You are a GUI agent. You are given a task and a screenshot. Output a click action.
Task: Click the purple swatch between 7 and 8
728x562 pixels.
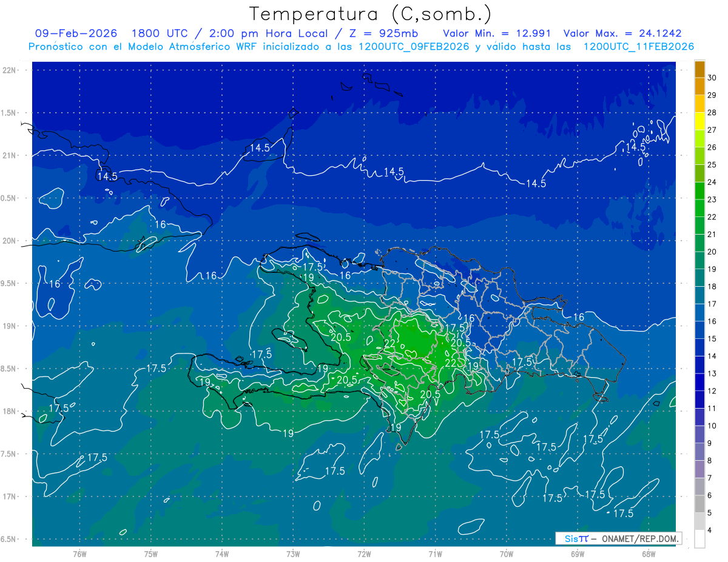(699, 470)
